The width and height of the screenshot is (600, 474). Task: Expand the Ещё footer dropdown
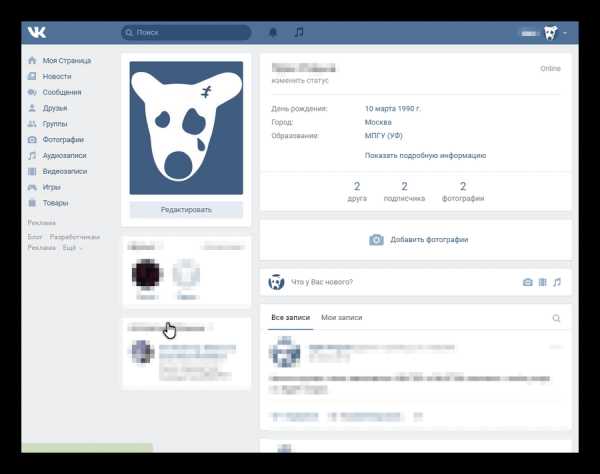72,248
